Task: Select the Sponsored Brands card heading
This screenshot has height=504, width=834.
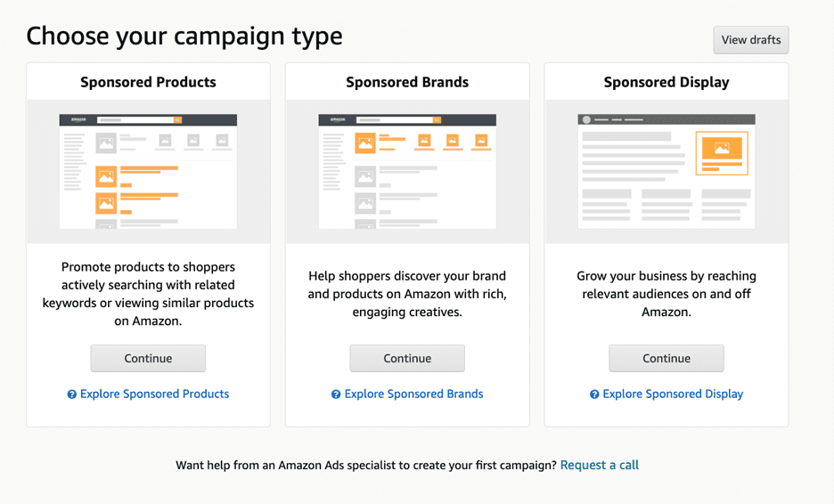Action: pos(407,82)
